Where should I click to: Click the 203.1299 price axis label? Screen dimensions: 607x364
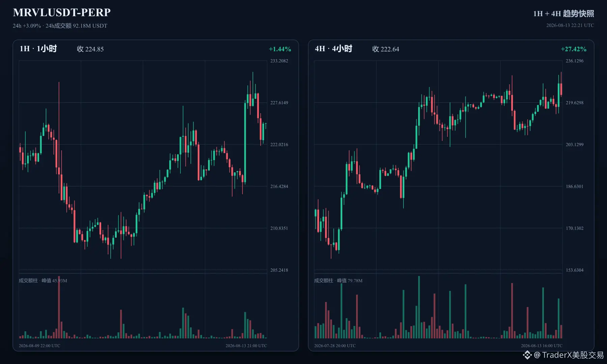(x=575, y=145)
